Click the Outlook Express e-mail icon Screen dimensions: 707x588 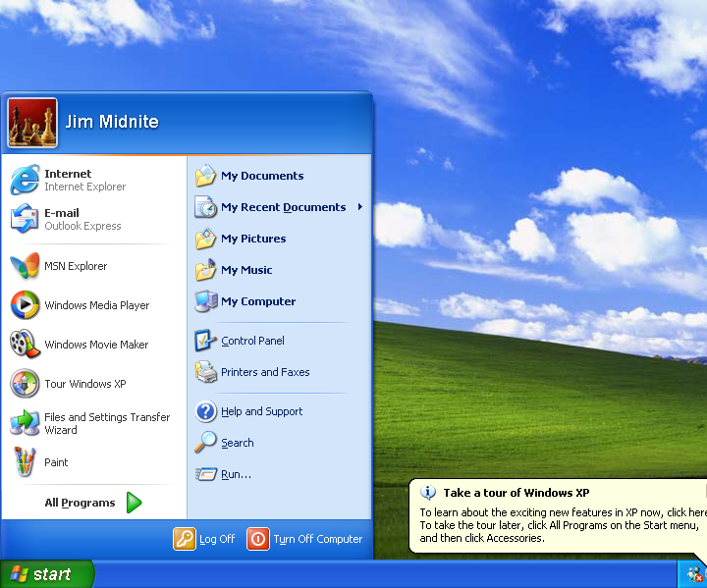(25, 219)
